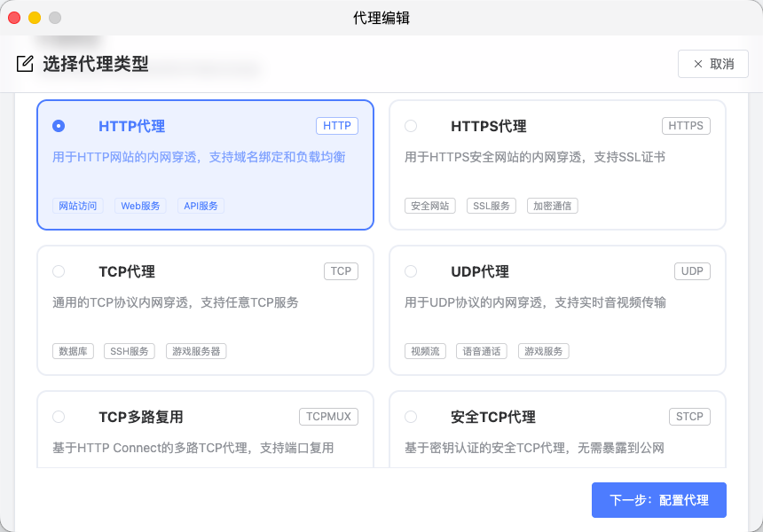Viewport: 763px width, 532px height.
Task: Select the UDP代理 radio button
Action: click(411, 271)
